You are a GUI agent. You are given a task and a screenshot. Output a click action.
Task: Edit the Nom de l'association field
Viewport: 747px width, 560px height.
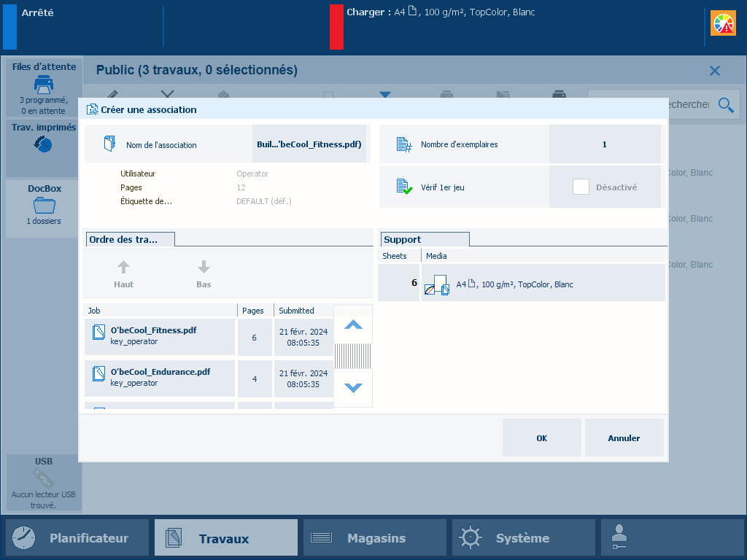[x=310, y=144]
